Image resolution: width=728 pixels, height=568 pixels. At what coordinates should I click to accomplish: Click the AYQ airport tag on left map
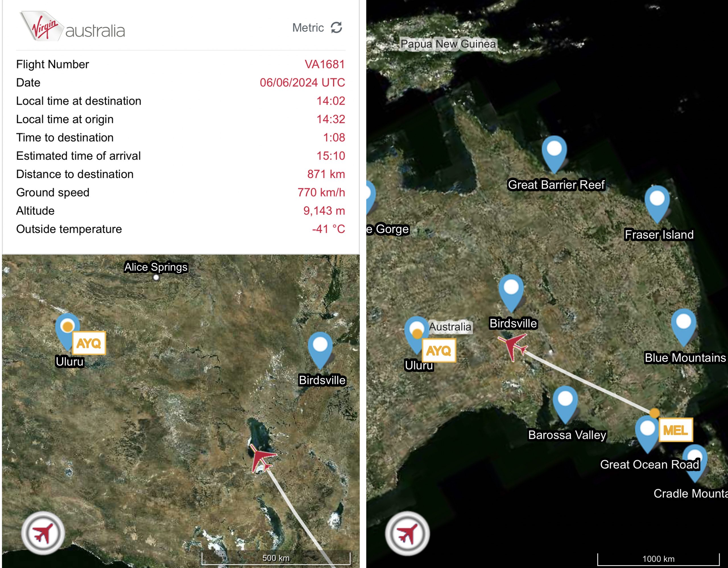(x=89, y=343)
